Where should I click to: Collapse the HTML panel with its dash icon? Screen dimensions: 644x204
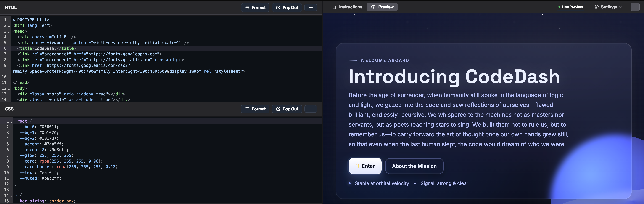click(311, 8)
